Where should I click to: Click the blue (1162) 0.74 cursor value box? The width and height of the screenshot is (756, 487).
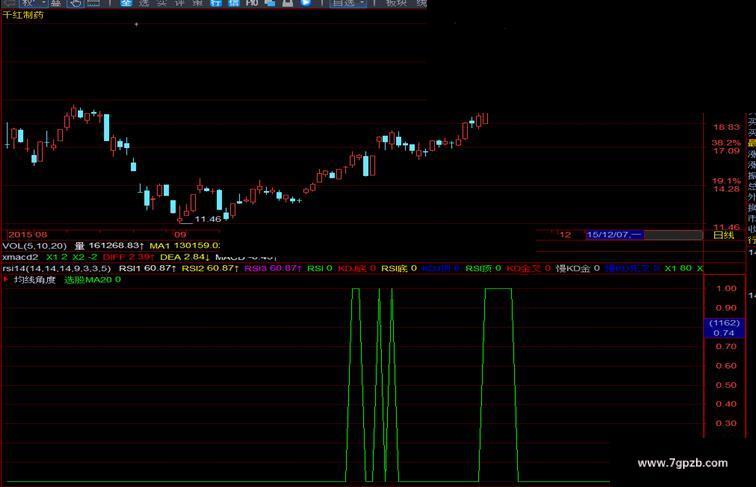tap(724, 328)
